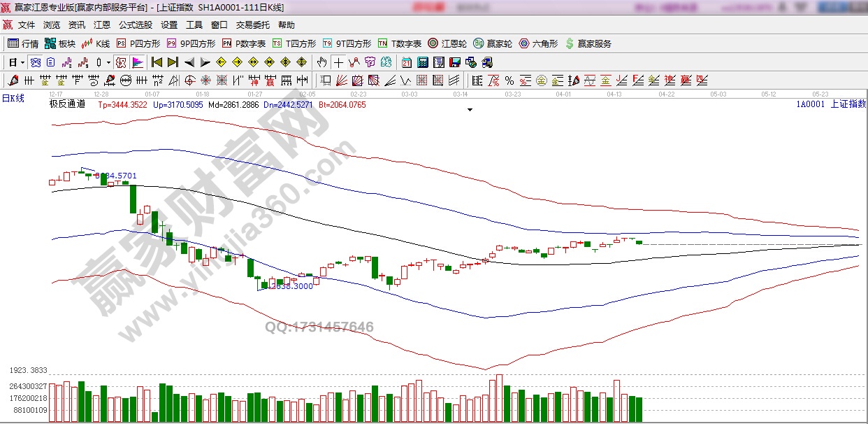Toggle the pressed colored flag chart button
Viewport: 868px width, 424px height.
point(138,62)
